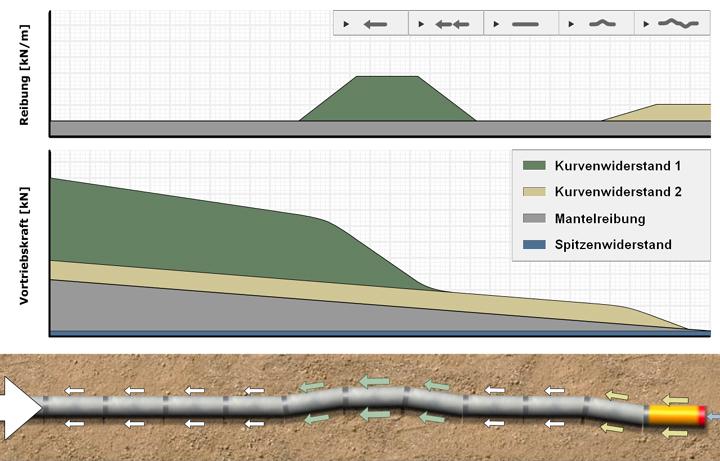Select the double-curve wavy pipe button
This screenshot has height=461, width=720.
(x=672, y=23)
